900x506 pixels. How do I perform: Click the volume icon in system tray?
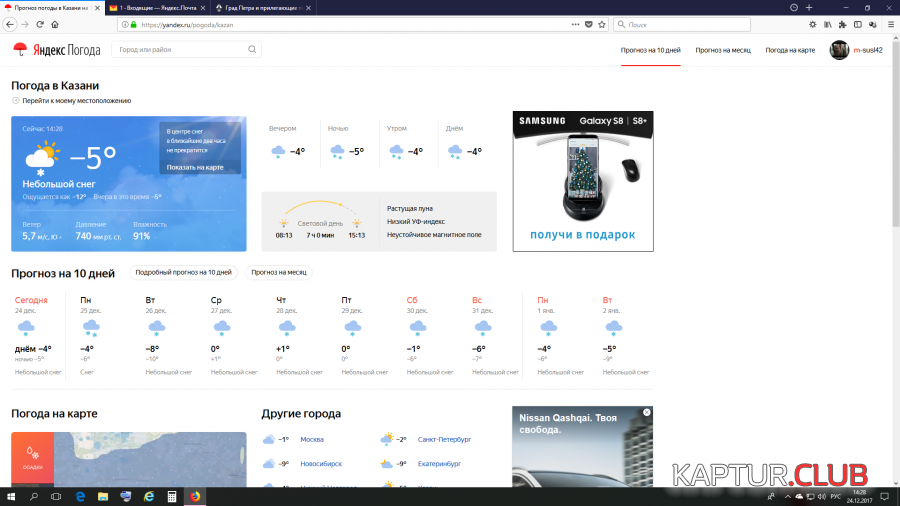point(821,496)
